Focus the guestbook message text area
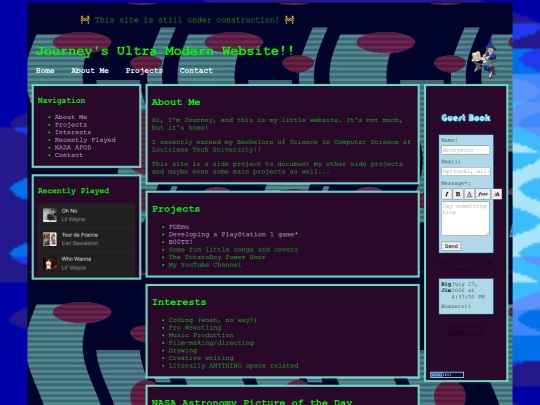This screenshot has width=540, height=405. 465,219
